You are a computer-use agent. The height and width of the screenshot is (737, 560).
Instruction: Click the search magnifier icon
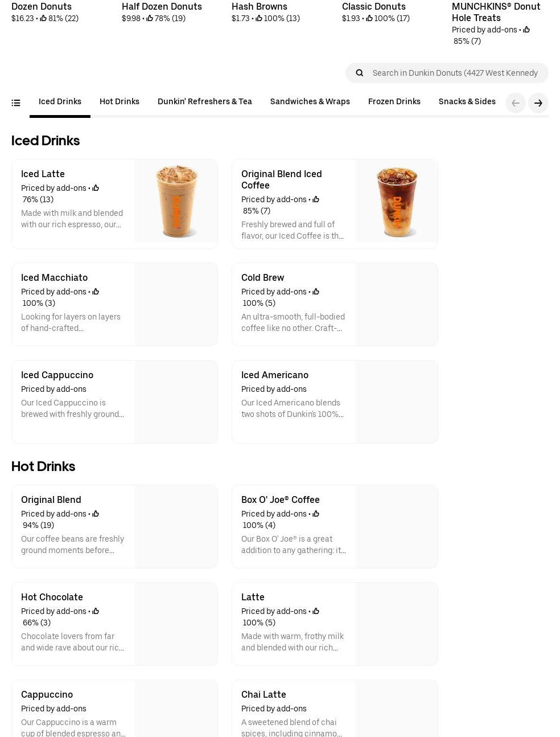tap(359, 73)
